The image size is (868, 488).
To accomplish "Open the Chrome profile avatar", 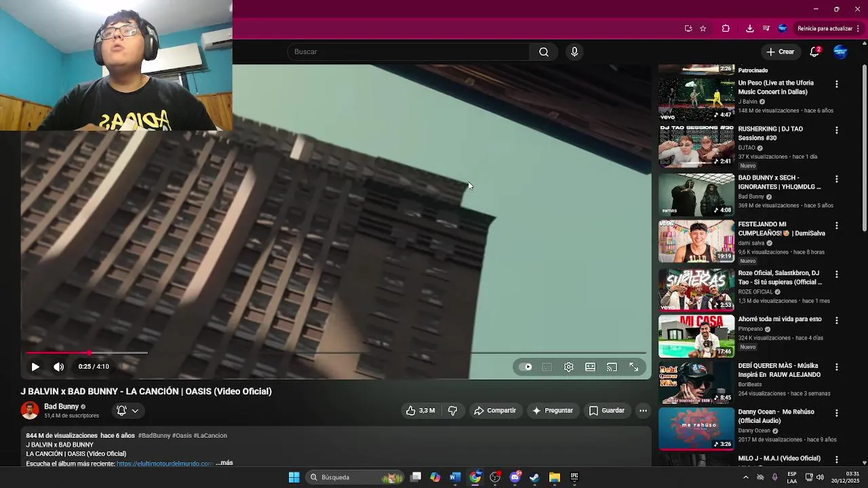I will [x=783, y=28].
